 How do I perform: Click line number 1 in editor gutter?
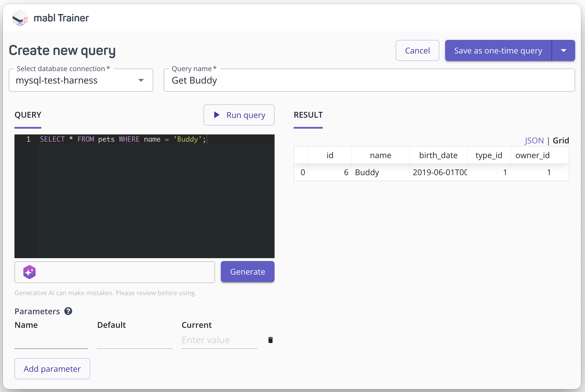[28, 139]
